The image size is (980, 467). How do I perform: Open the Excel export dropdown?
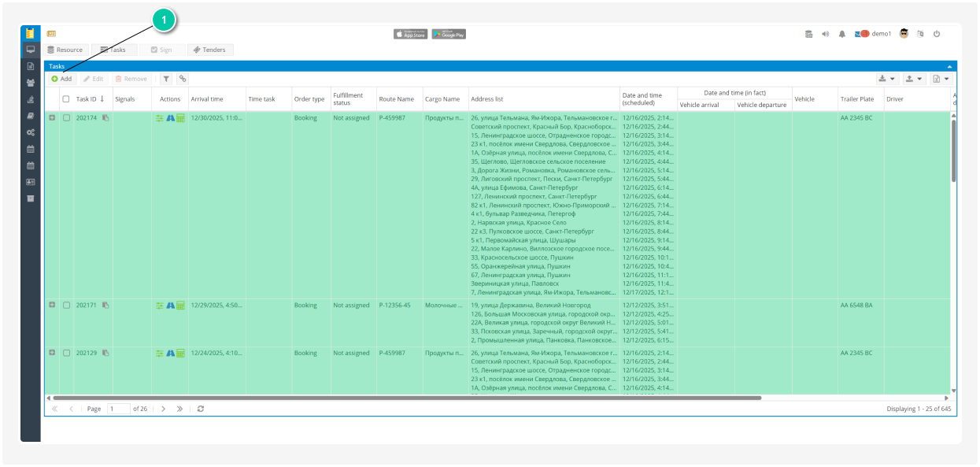941,79
